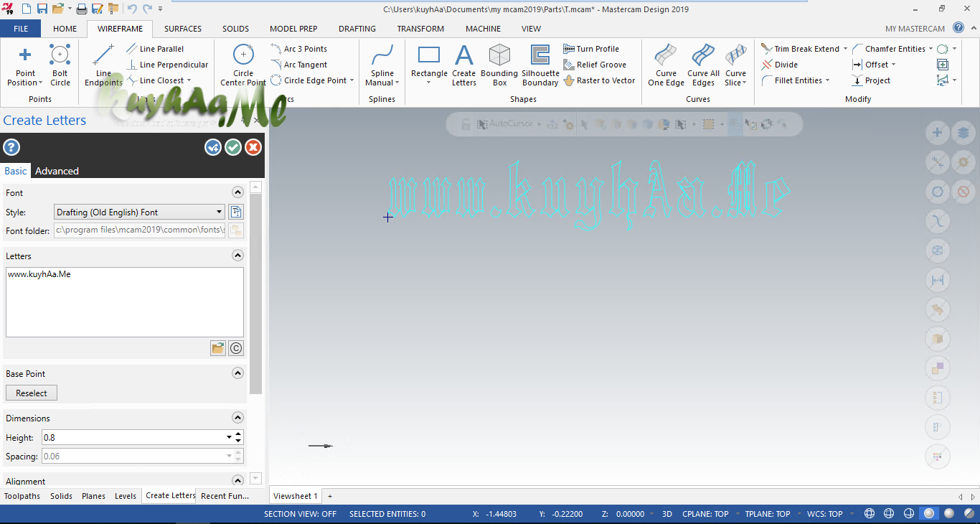Expand the Offset dropdown arrow
Viewport: 980px width, 524px height.
[893, 65]
